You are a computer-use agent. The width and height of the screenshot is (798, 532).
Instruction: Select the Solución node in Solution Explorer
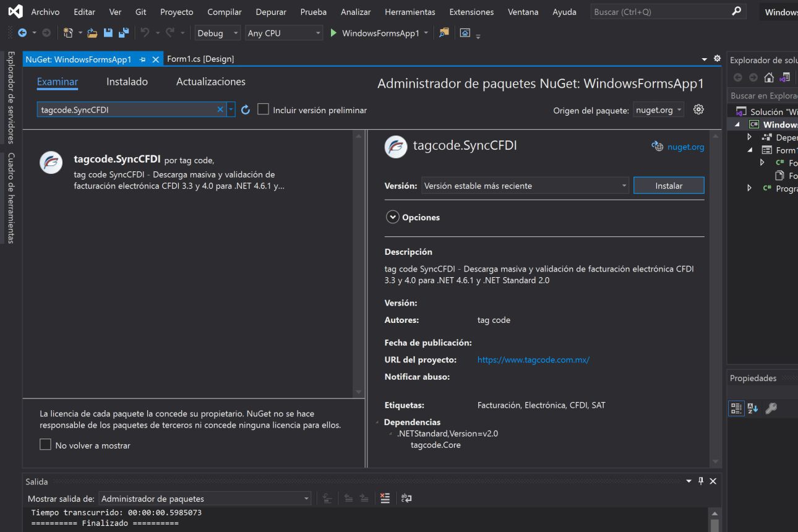tap(766, 112)
